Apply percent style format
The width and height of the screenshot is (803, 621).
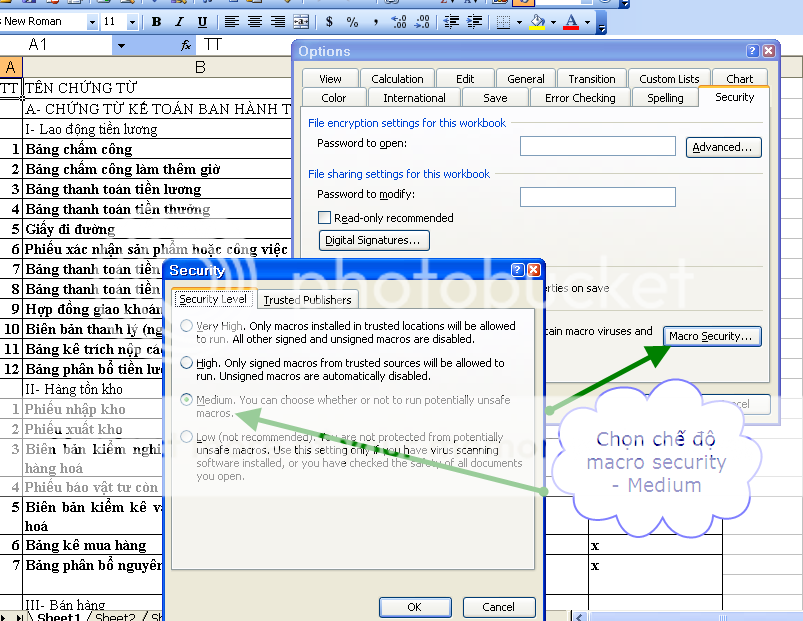pyautogui.click(x=352, y=21)
